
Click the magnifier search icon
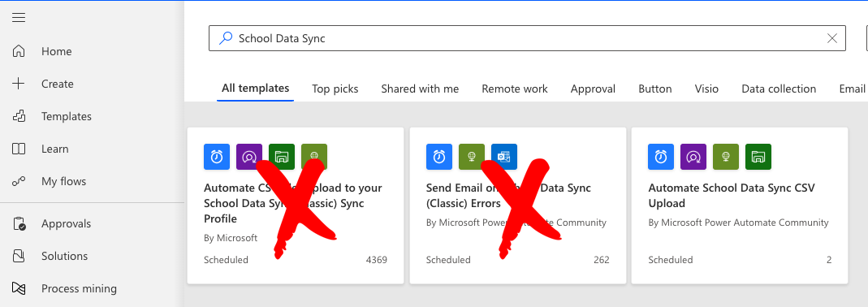(225, 38)
